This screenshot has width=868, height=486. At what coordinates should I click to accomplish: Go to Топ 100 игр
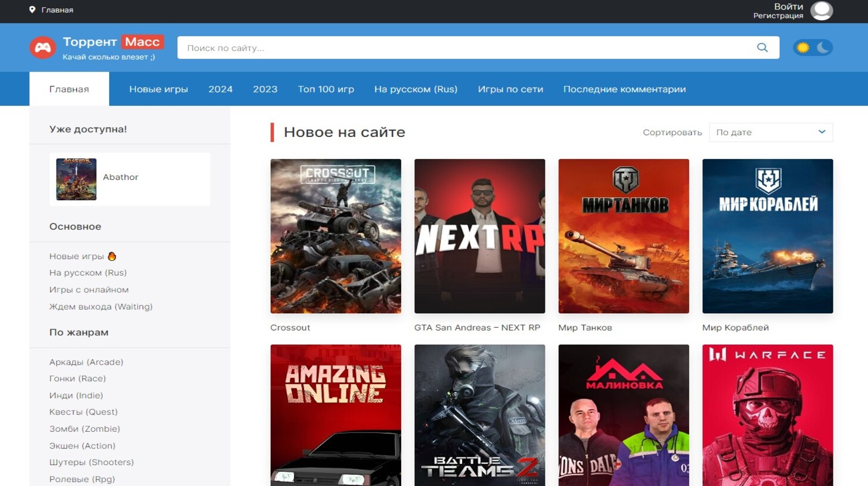click(x=326, y=89)
